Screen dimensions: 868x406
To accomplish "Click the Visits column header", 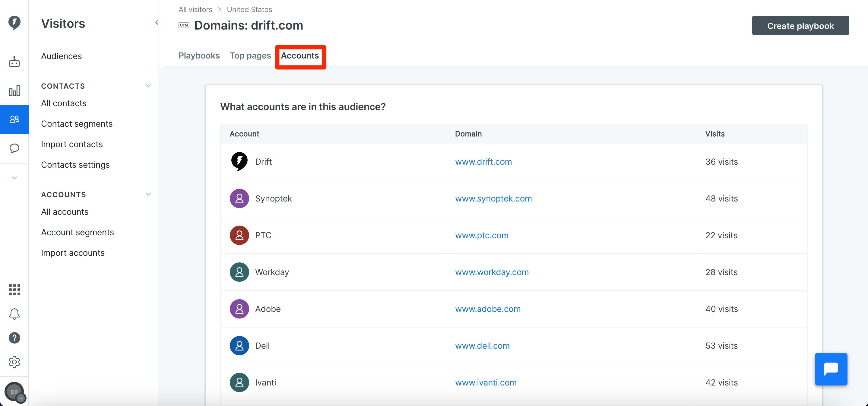I will (715, 133).
